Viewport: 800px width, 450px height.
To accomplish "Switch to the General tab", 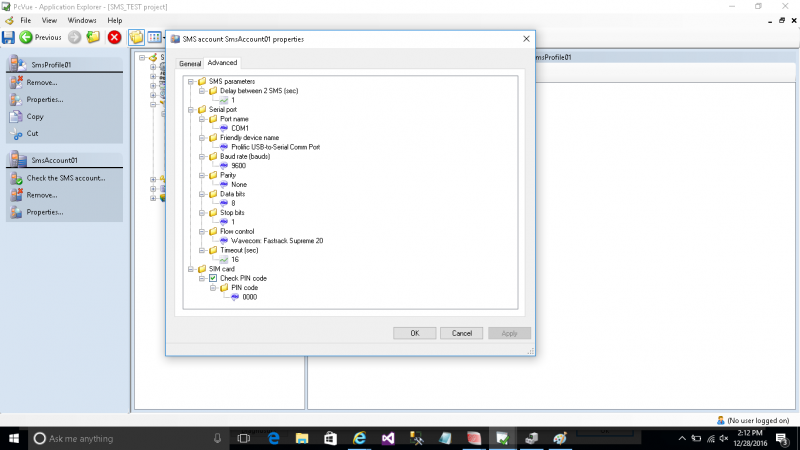I will [190, 63].
